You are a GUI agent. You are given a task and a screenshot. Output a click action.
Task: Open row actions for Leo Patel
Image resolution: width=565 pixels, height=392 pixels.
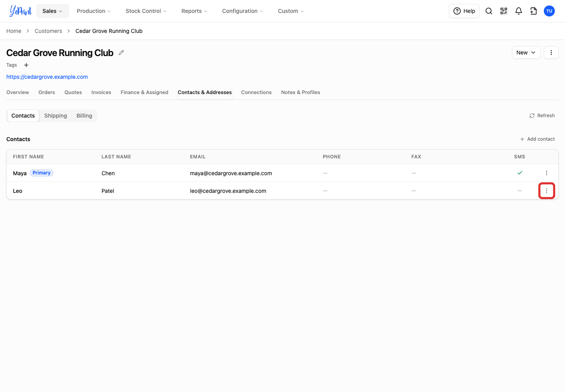tap(547, 191)
